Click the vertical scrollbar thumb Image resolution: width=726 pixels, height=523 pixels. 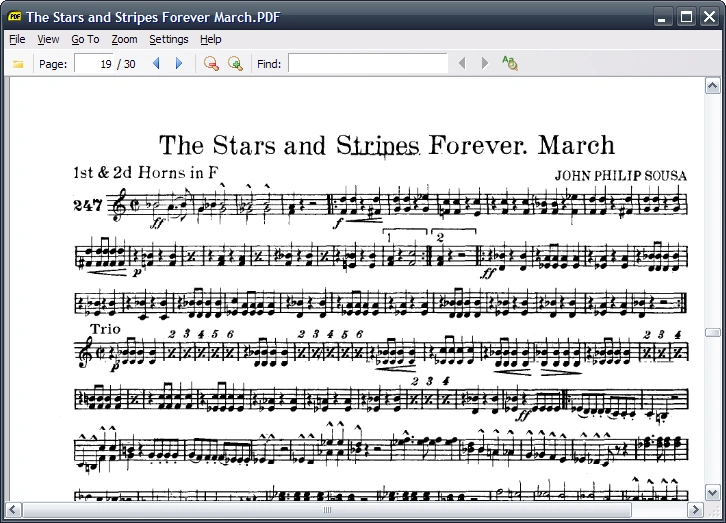713,333
